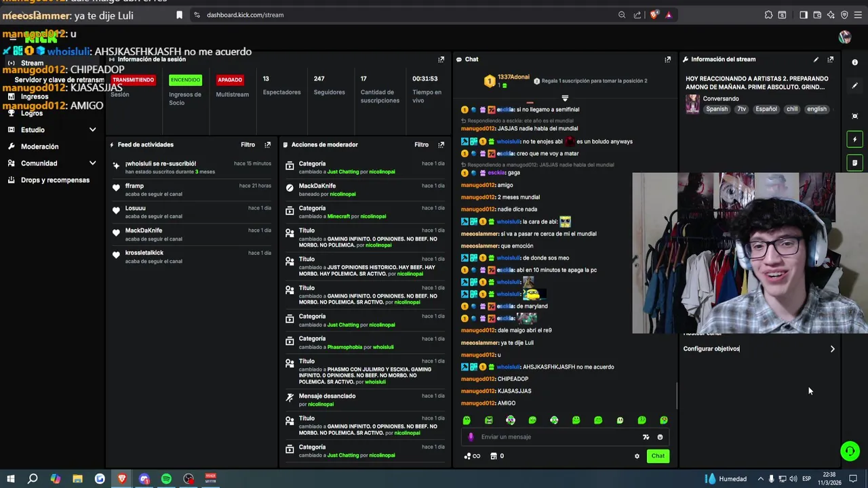Click the pencil edit icon in right sidebar
The height and width of the screenshot is (488, 868).
(x=854, y=85)
